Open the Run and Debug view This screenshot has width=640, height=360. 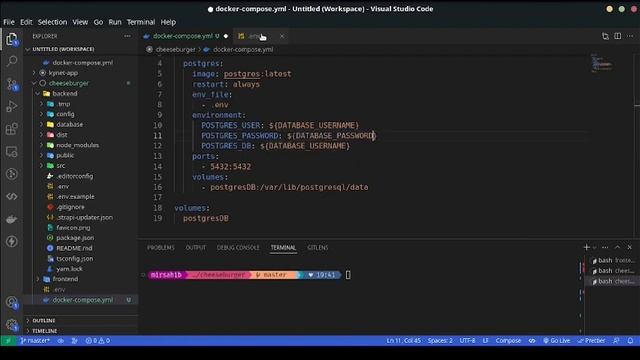point(11,106)
